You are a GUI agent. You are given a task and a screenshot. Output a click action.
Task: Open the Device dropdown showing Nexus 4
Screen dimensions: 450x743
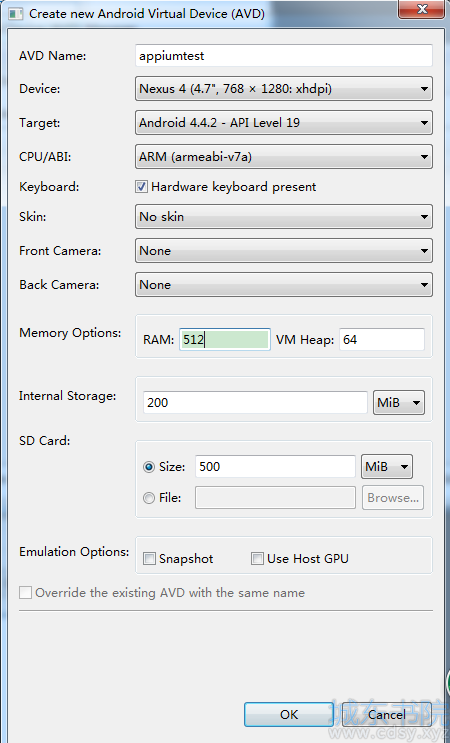[x=284, y=89]
